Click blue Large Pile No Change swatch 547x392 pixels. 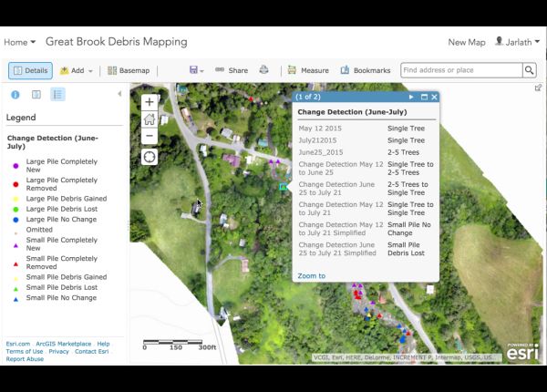(x=15, y=220)
